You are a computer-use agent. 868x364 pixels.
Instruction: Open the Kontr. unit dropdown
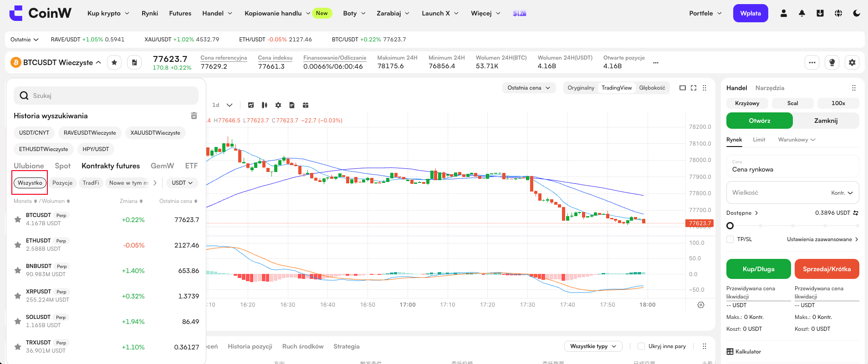click(x=842, y=193)
